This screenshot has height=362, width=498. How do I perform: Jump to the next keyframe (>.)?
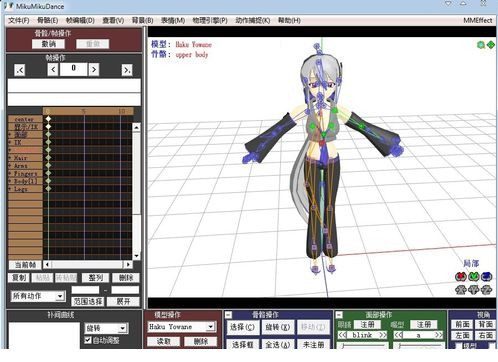[x=127, y=70]
